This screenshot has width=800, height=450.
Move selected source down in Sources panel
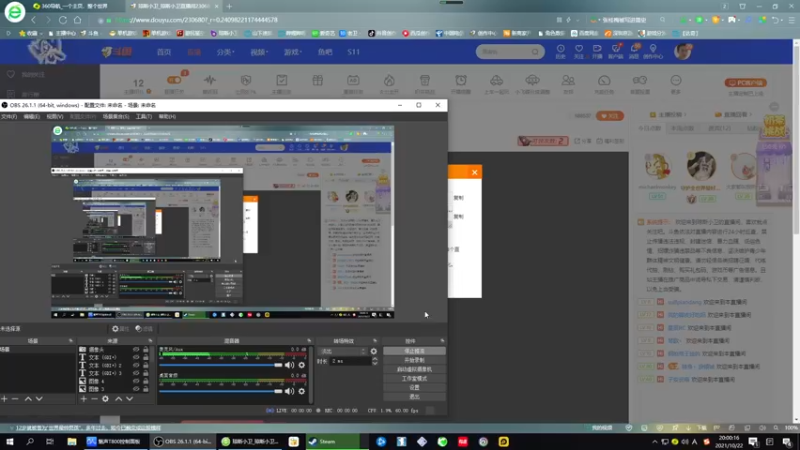(x=130, y=398)
